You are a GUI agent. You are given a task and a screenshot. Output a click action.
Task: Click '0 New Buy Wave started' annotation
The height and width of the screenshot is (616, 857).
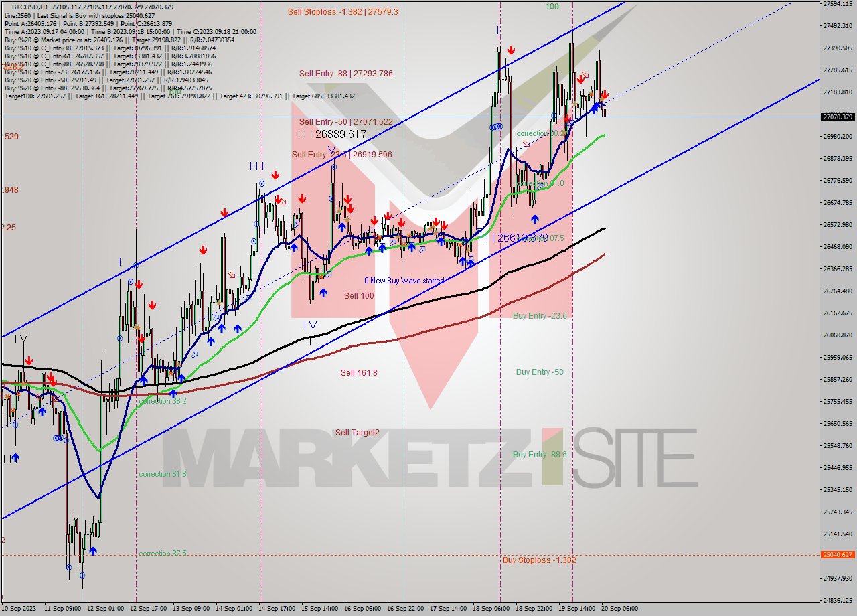(x=404, y=281)
